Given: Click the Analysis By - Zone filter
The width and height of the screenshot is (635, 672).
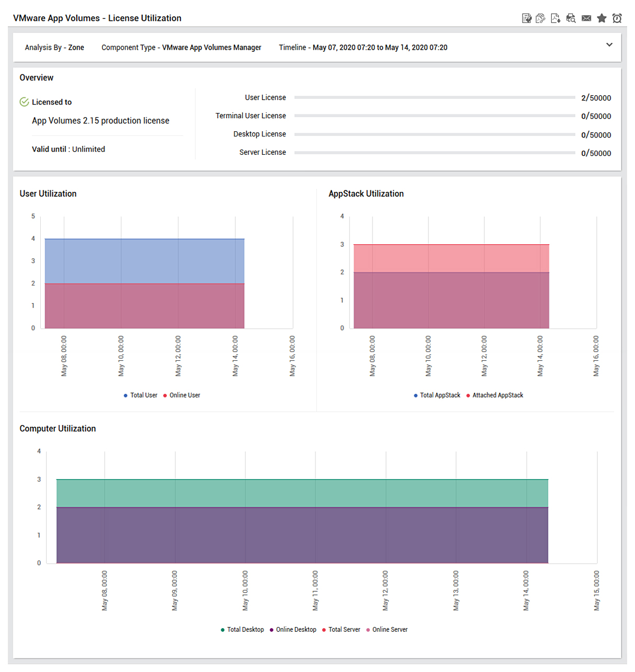Looking at the screenshot, I should click(x=54, y=48).
